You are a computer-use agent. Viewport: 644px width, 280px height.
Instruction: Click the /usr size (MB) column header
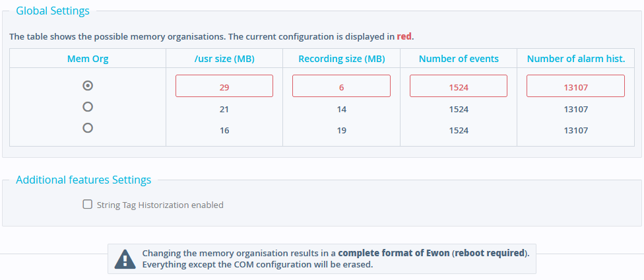click(224, 59)
